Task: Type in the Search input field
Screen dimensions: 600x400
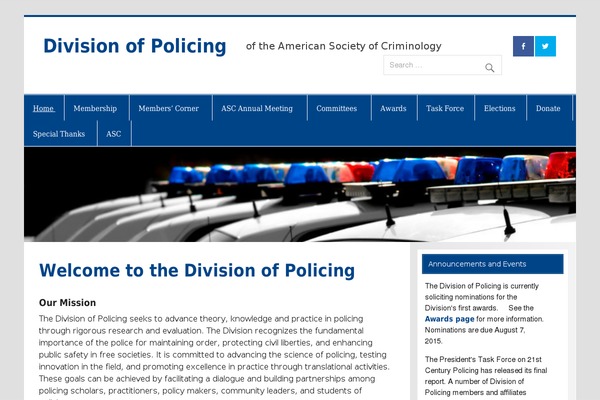Action: click(x=430, y=66)
